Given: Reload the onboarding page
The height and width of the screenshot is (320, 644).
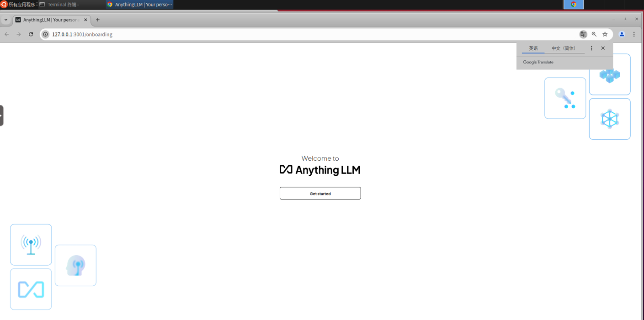Looking at the screenshot, I should [31, 34].
